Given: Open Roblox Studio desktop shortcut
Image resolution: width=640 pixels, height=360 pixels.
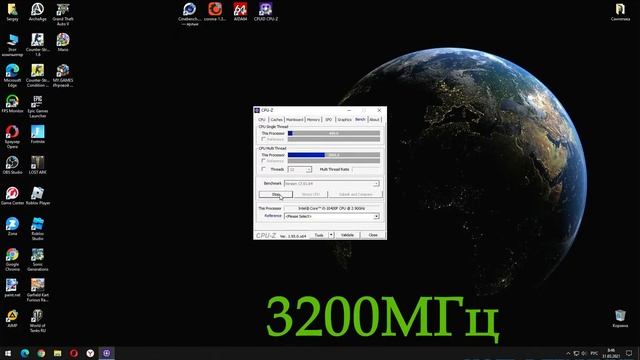Looking at the screenshot, I should [38, 229].
